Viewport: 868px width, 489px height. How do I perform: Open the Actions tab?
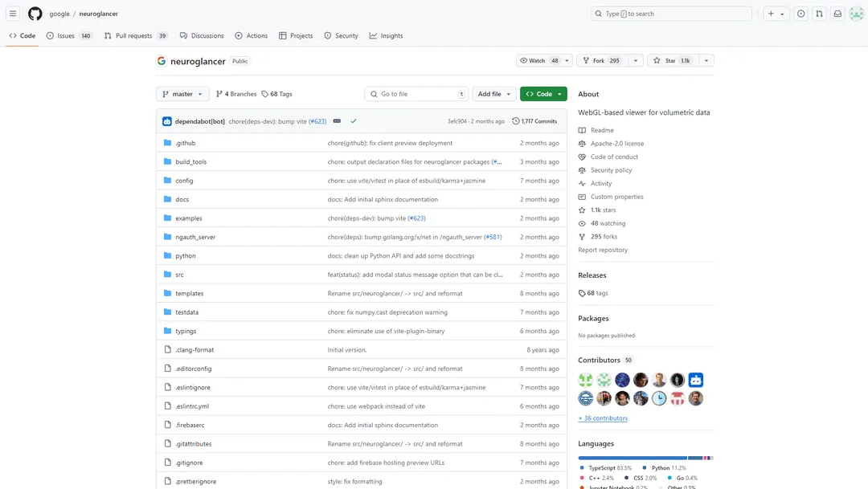[252, 36]
